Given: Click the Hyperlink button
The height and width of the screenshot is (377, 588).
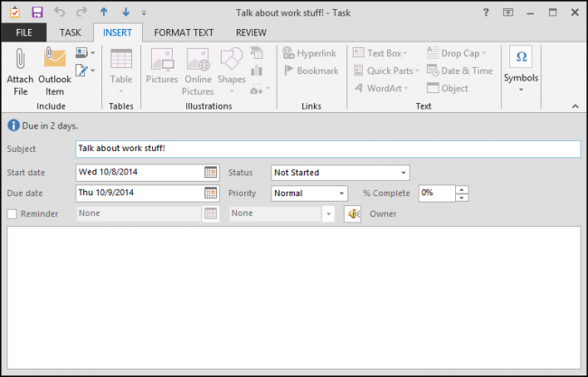Looking at the screenshot, I should coord(309,53).
